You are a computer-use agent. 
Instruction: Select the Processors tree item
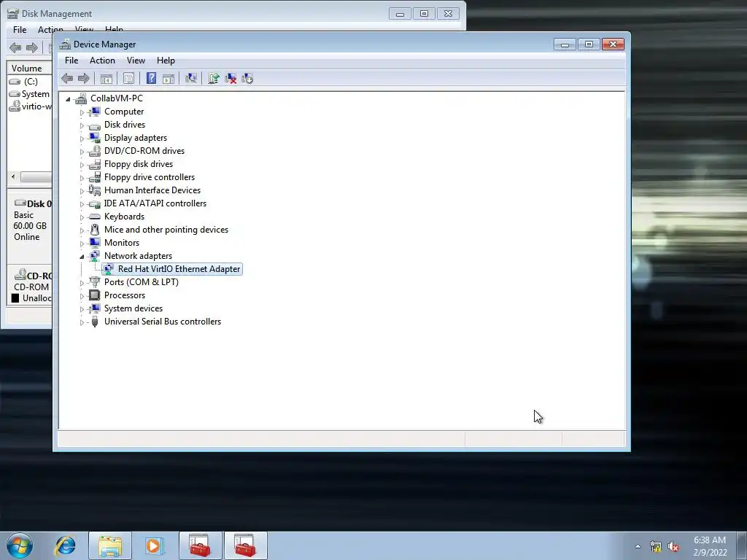tap(125, 295)
